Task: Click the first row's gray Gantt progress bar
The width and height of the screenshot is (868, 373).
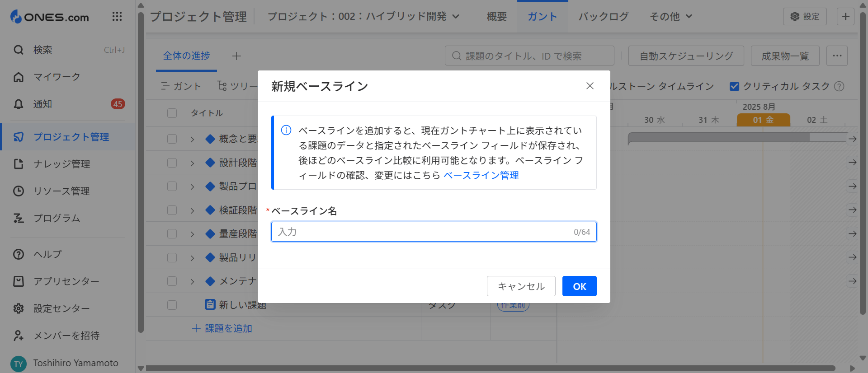Action: click(x=737, y=137)
